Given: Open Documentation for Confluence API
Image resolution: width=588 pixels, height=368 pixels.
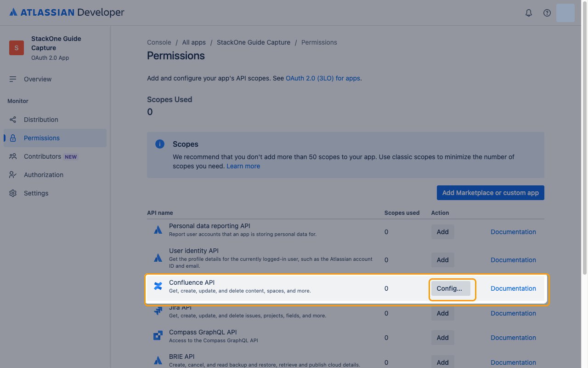Looking at the screenshot, I should click(513, 288).
